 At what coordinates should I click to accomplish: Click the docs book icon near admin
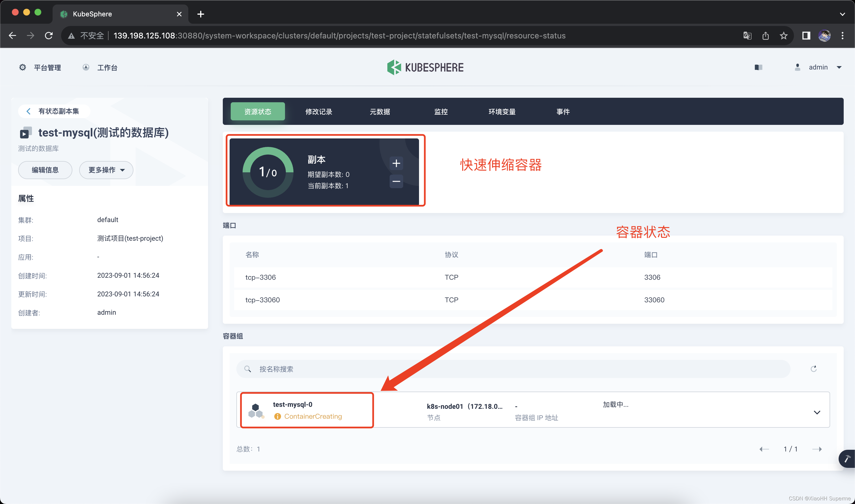pyautogui.click(x=758, y=67)
